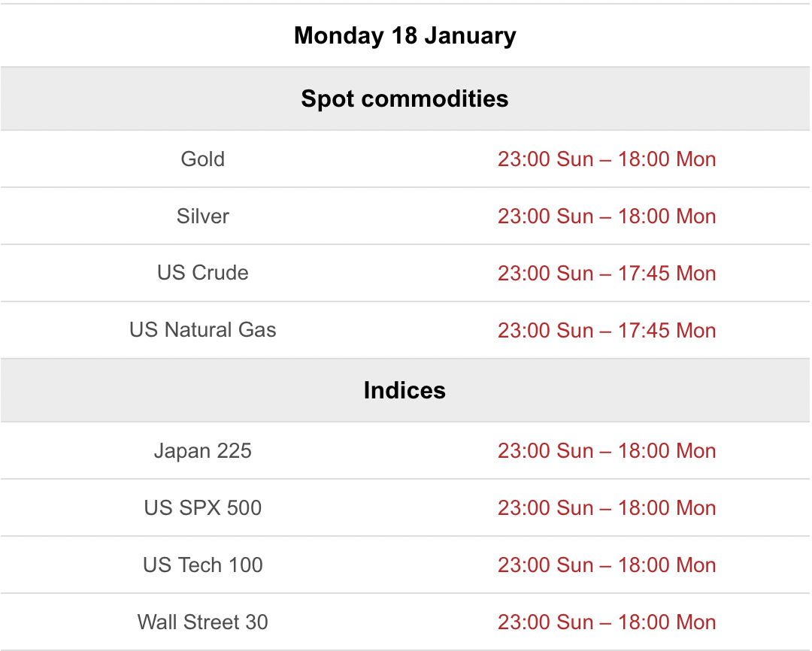Select the Silver row label
812x651 pixels.
point(203,216)
